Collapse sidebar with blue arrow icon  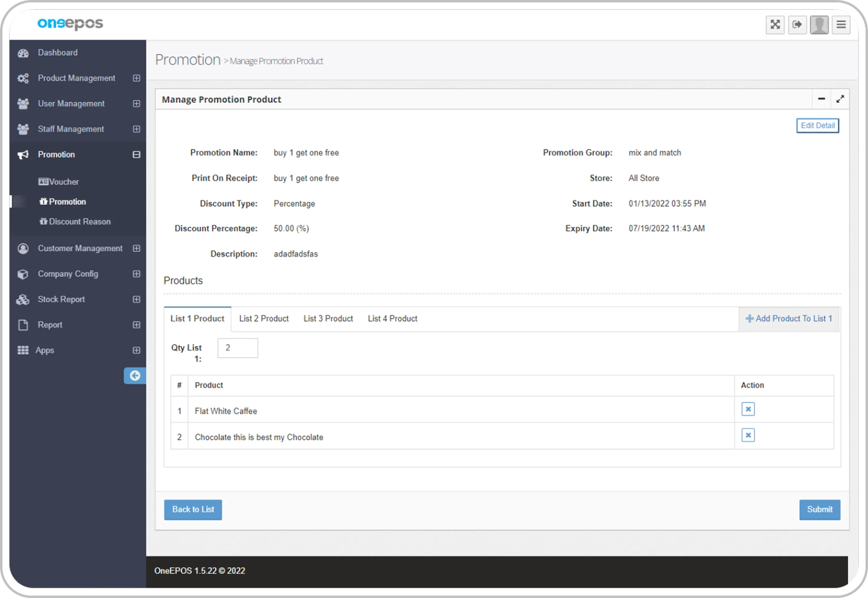(x=135, y=376)
